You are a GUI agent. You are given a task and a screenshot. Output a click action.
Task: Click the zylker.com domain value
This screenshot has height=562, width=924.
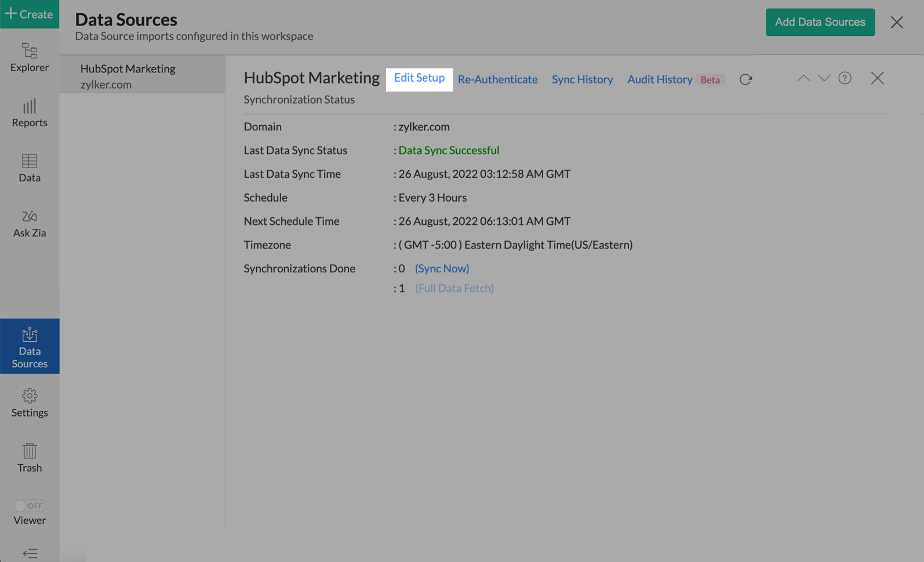pos(424,127)
